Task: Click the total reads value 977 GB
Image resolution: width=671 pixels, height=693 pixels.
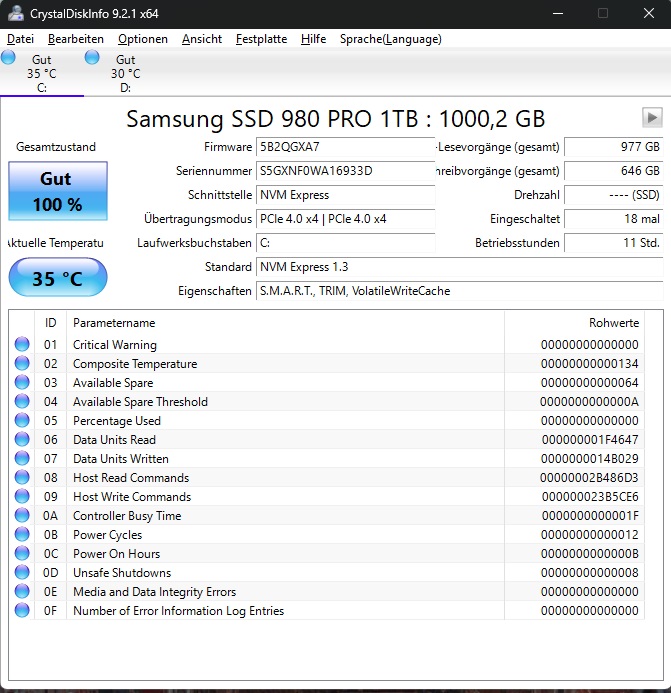Action: click(614, 147)
